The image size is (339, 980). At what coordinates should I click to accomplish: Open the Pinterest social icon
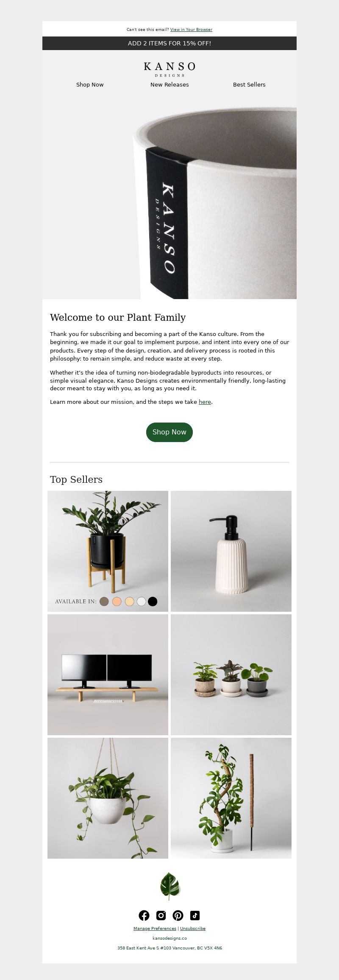178,915
